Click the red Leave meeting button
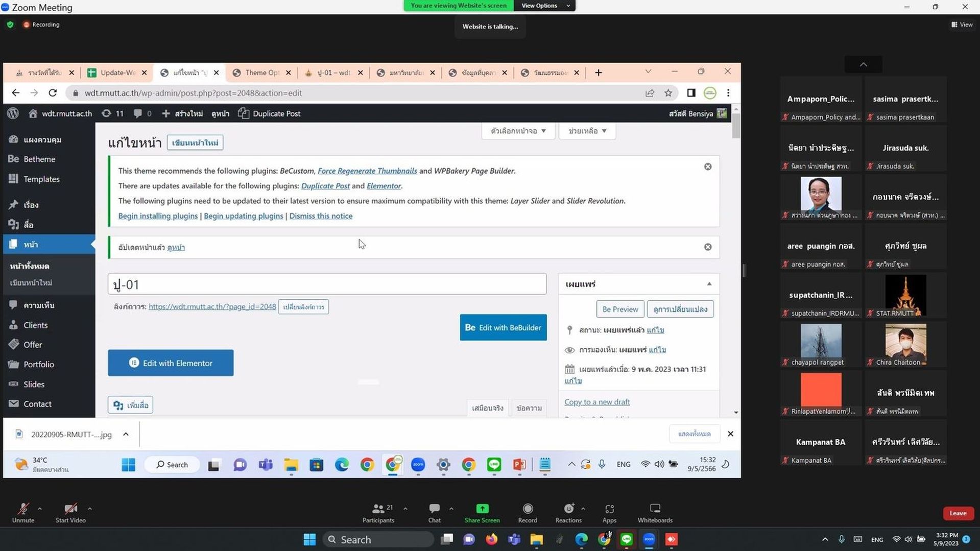 958,513
